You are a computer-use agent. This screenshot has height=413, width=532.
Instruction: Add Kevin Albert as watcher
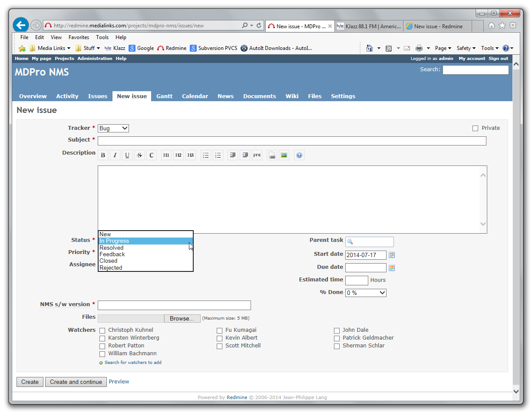(220, 338)
